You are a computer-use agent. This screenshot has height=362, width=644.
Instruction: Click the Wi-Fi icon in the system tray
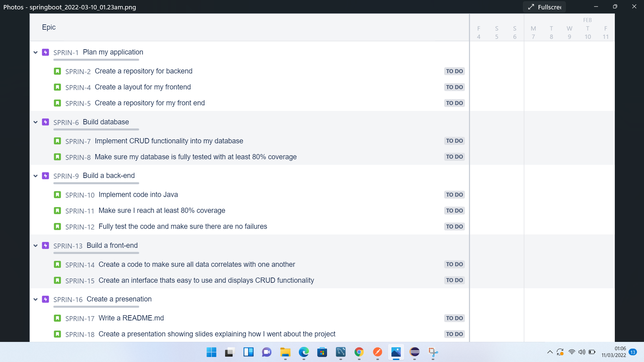point(572,352)
